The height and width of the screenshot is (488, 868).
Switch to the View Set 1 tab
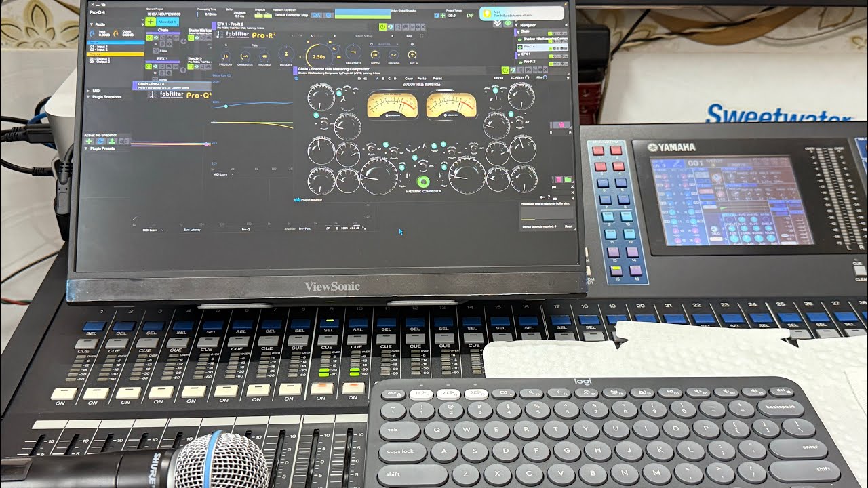(x=167, y=22)
